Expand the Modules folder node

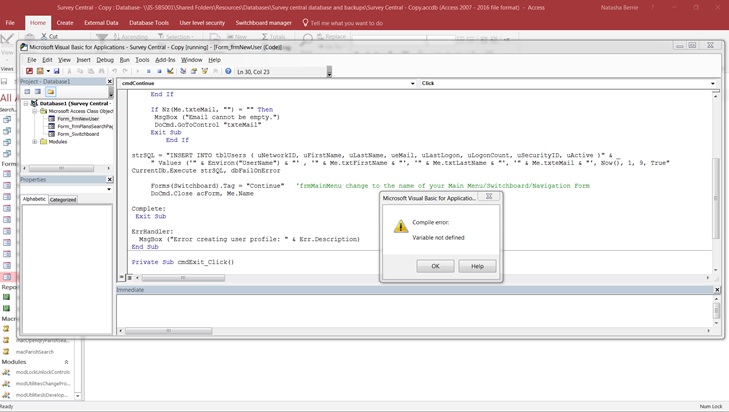(35, 141)
